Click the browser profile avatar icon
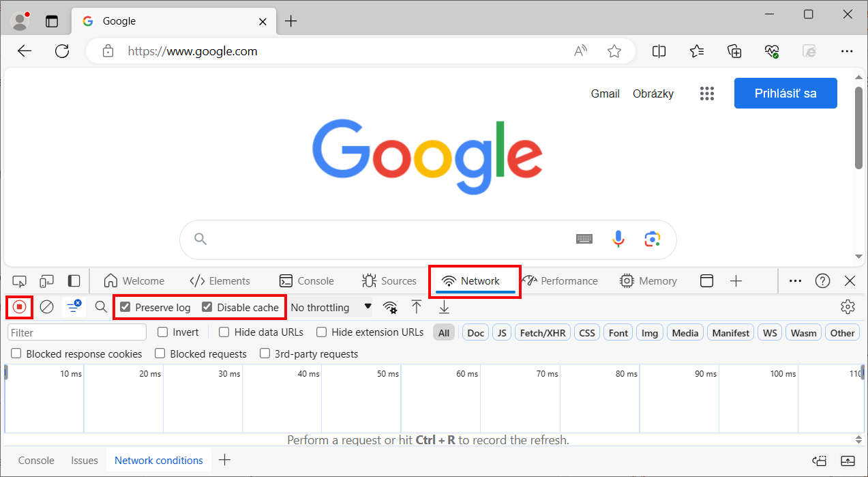 pos(21,21)
